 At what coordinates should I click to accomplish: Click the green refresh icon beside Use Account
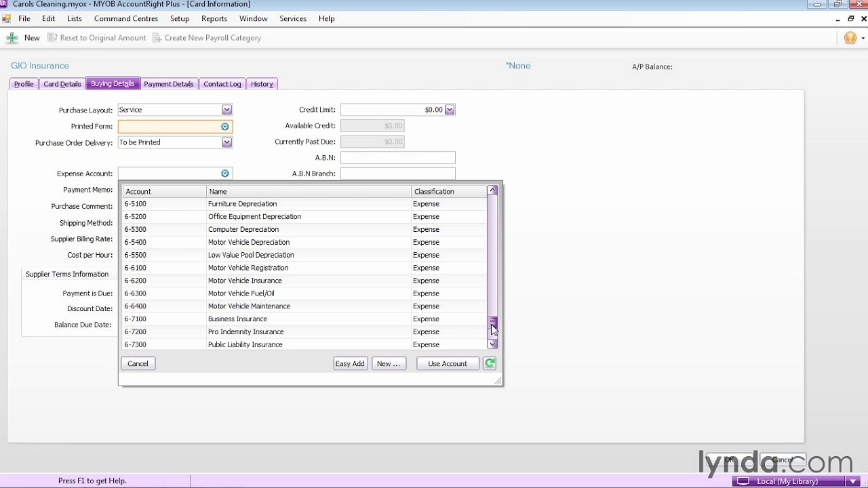pos(490,364)
